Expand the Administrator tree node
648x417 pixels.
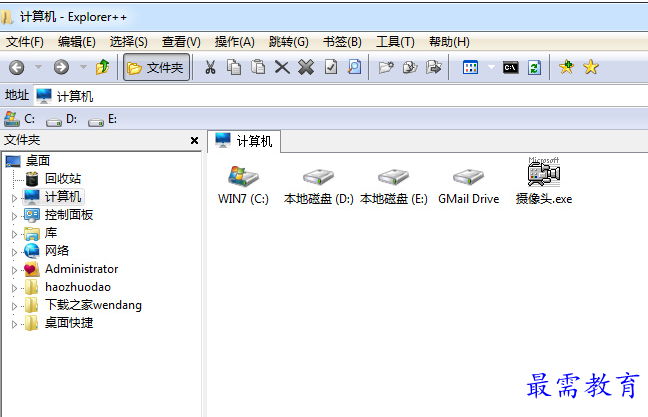tap(14, 270)
